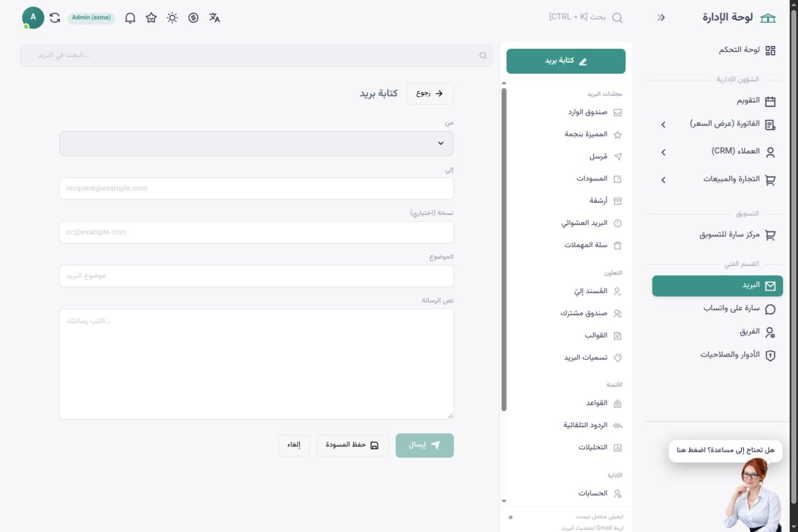Click the المميزة بنجمة star icon
The height and width of the screenshot is (532, 798).
(x=618, y=134)
